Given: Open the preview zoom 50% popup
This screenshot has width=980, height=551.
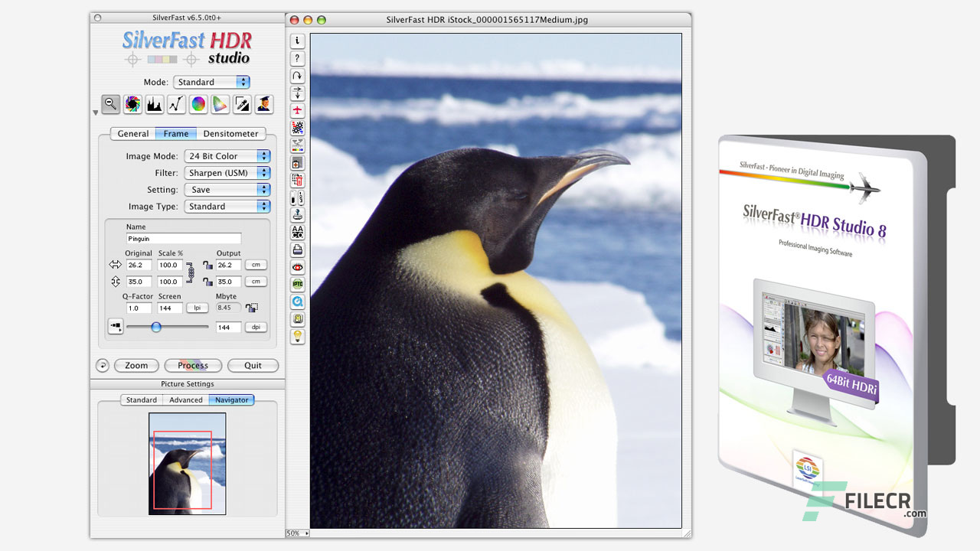Looking at the screenshot, I should [298, 533].
